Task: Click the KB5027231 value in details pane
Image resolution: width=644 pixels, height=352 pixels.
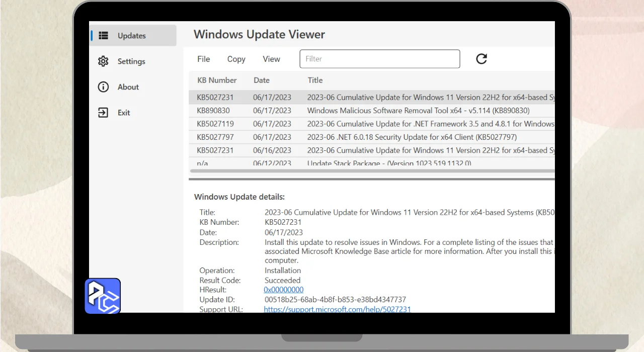Action: 283,222
